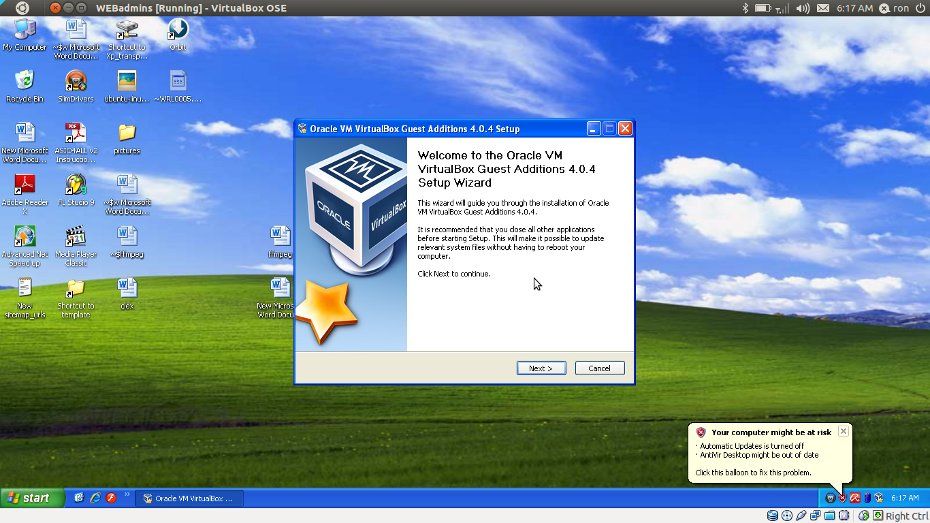Select the Advanced Net Speed Up shortcut

(24, 246)
